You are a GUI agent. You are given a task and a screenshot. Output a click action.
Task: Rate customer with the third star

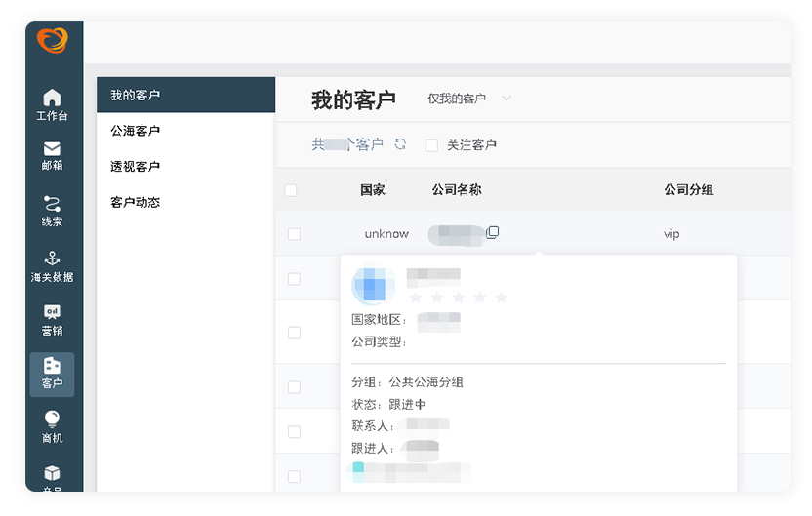(x=459, y=298)
